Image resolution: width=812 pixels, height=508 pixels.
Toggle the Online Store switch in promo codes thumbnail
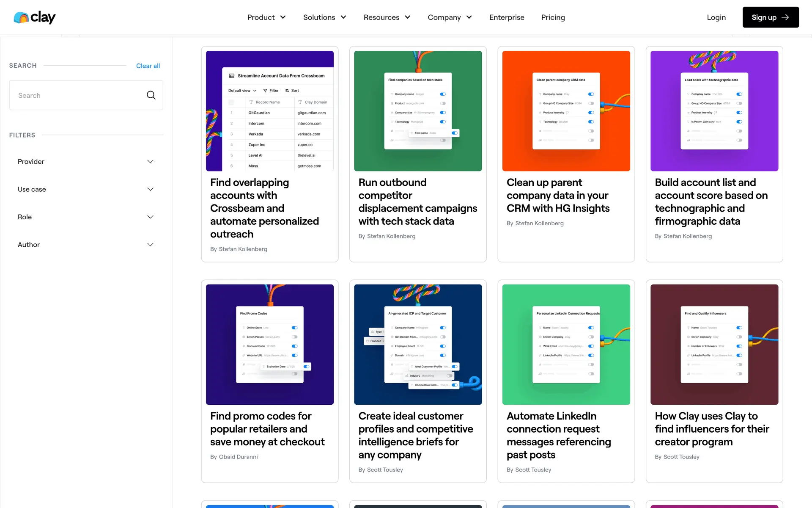pos(295,328)
